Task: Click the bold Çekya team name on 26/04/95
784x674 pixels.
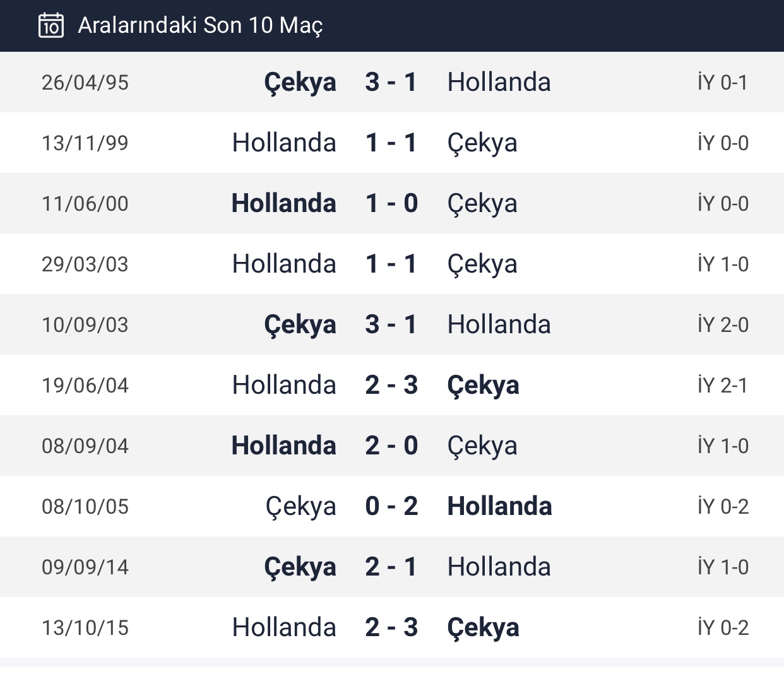Action: [300, 83]
